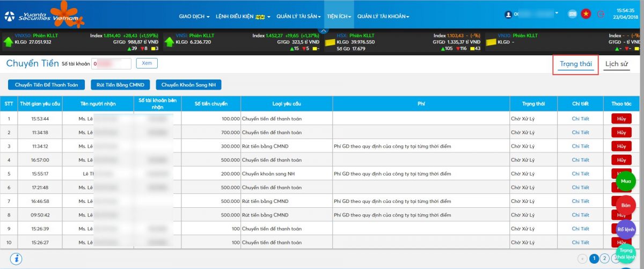Switch to the Lịch sử tab

point(616,64)
